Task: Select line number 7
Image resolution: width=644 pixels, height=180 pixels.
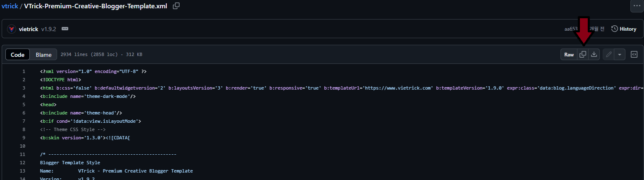Action: pyautogui.click(x=24, y=121)
